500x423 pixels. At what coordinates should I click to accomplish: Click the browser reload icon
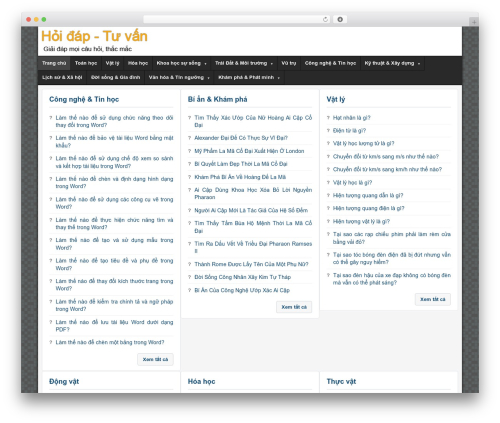tap(325, 19)
